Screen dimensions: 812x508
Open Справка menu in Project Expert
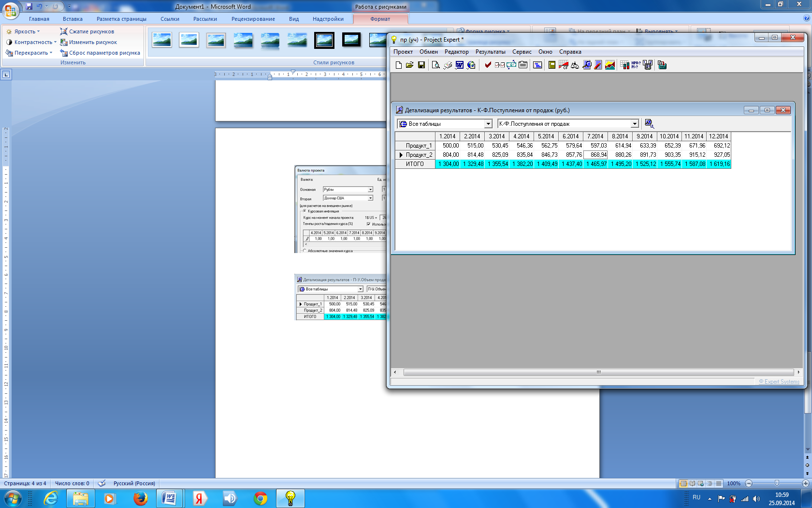click(x=570, y=52)
